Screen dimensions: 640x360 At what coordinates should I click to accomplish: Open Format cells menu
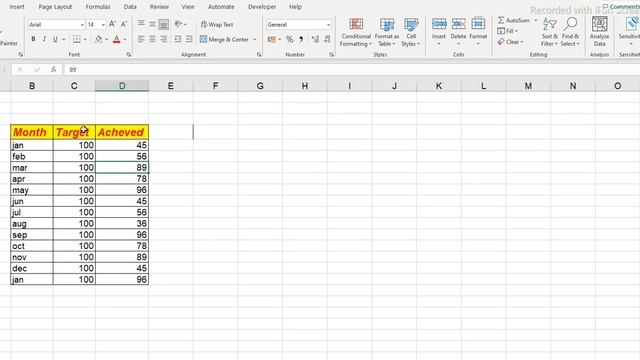coord(478,32)
